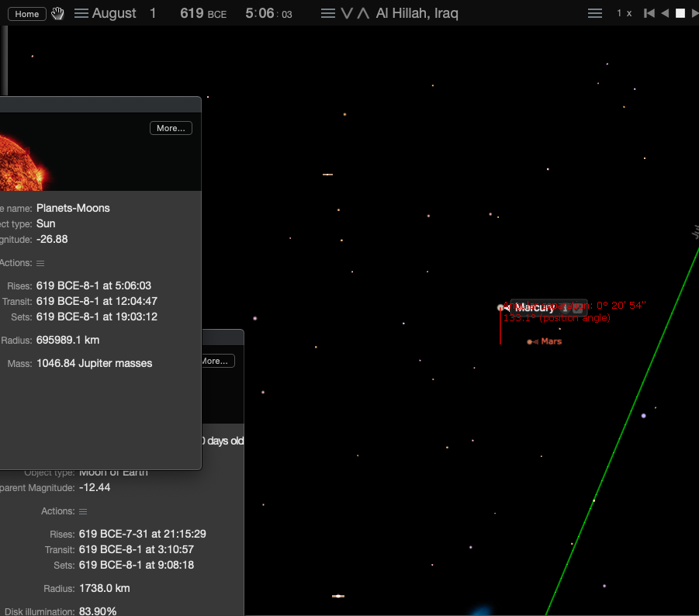
Task: Click the Mercury label info icon
Action: [566, 309]
